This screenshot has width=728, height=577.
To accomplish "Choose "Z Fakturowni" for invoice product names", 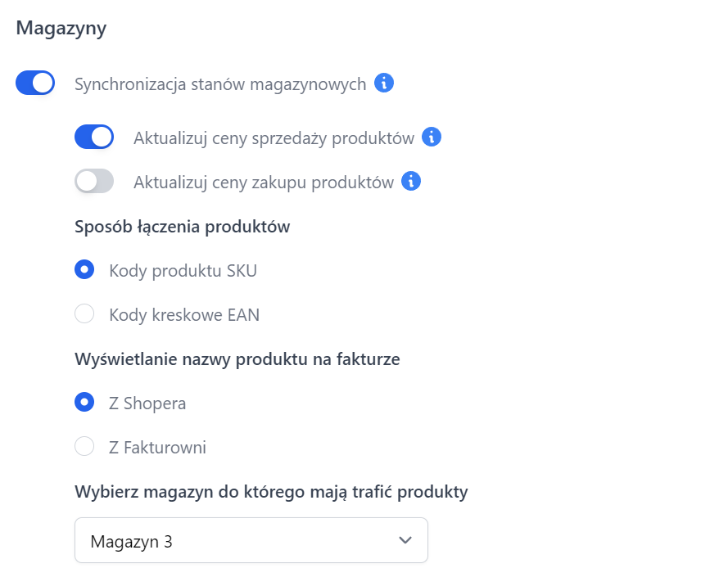I will (84, 447).
